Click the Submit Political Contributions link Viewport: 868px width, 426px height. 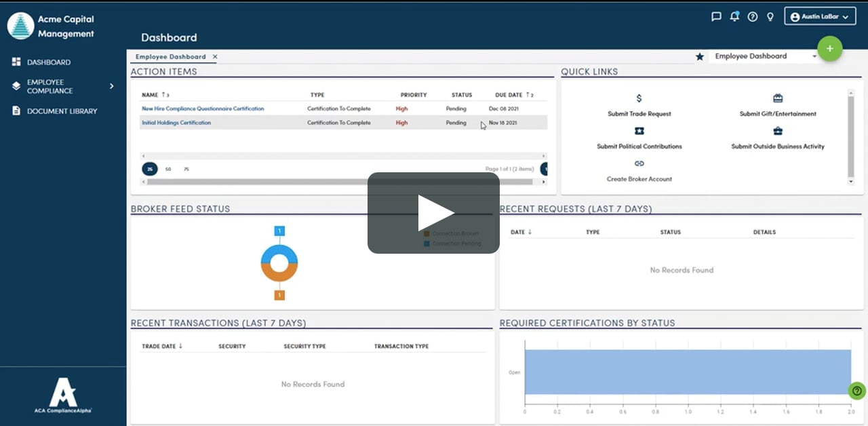(x=639, y=147)
